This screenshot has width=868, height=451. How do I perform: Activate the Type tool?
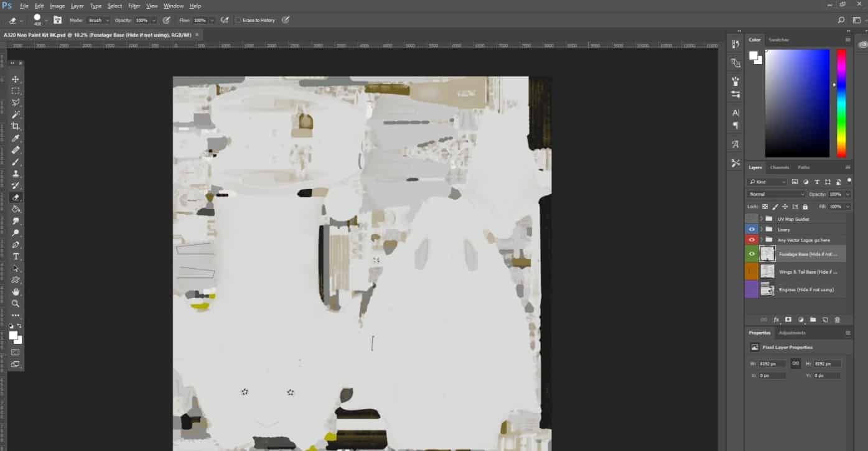pyautogui.click(x=16, y=256)
